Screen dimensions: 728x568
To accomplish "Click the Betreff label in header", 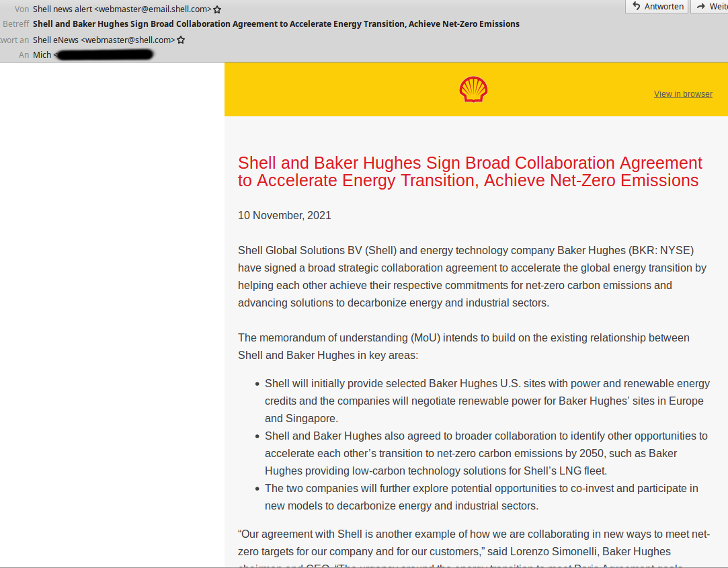I will pyautogui.click(x=15, y=24).
